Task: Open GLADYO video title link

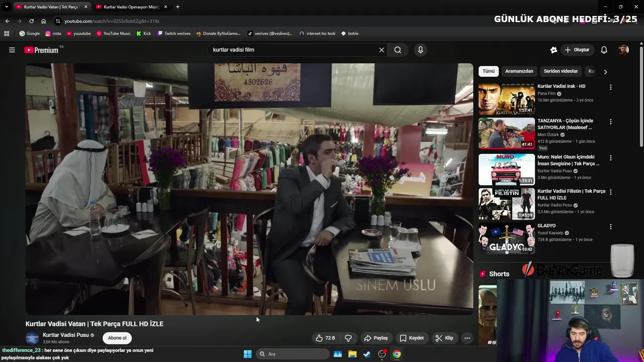Action: [546, 226]
